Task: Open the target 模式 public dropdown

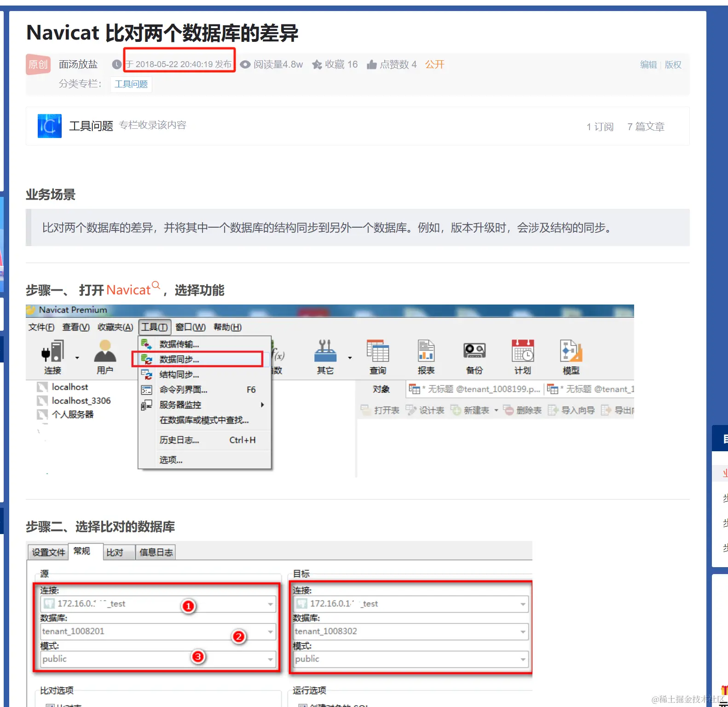Action: (523, 659)
